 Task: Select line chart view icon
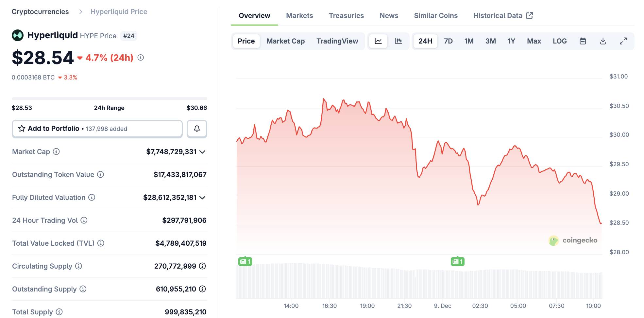pyautogui.click(x=378, y=41)
